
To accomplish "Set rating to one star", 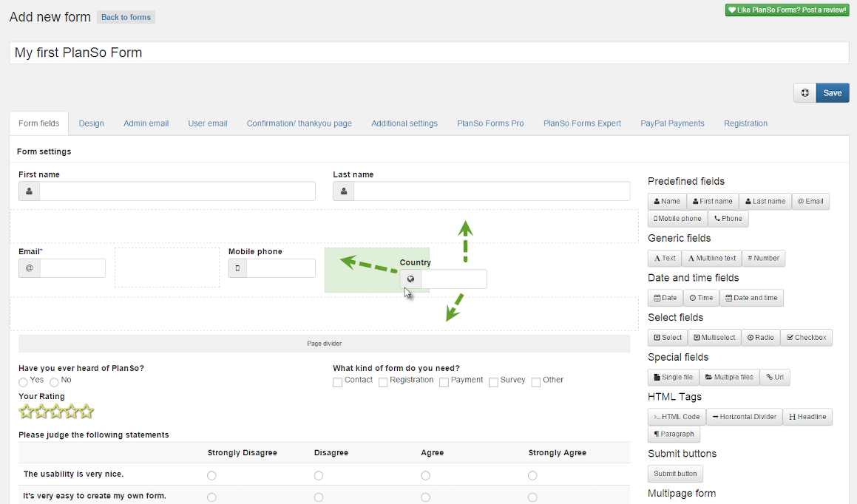I will pos(26,411).
